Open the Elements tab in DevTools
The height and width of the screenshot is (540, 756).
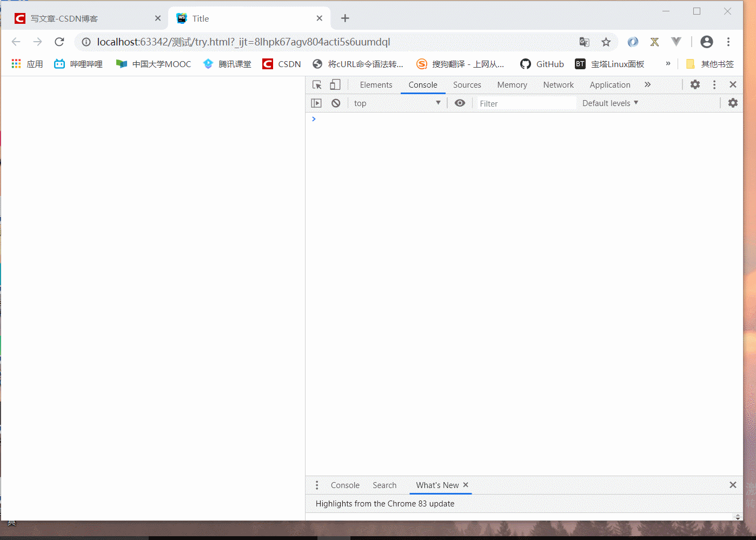pos(376,85)
